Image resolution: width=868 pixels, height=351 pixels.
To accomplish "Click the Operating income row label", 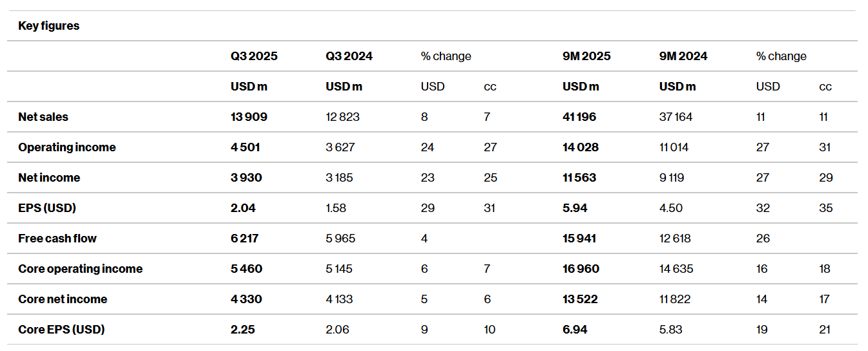I will click(x=67, y=147).
